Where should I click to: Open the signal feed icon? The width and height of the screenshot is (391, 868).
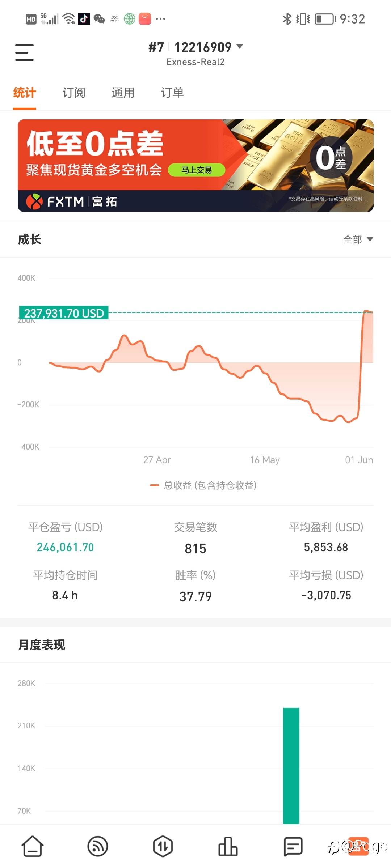coord(98,846)
